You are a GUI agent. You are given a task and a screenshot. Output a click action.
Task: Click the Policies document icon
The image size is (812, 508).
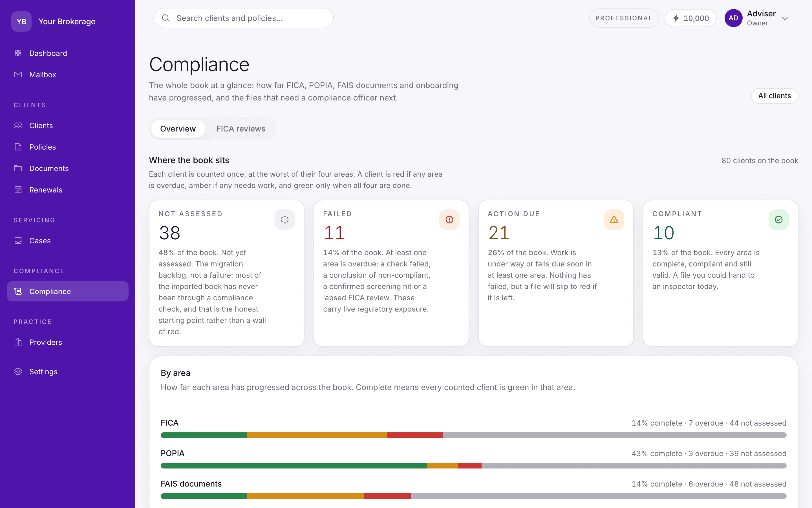[18, 147]
